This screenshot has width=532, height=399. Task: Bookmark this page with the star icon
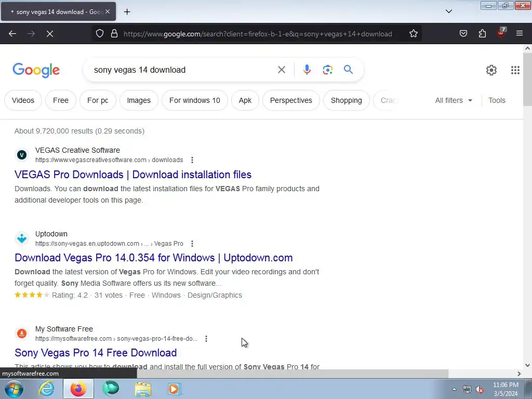click(413, 34)
